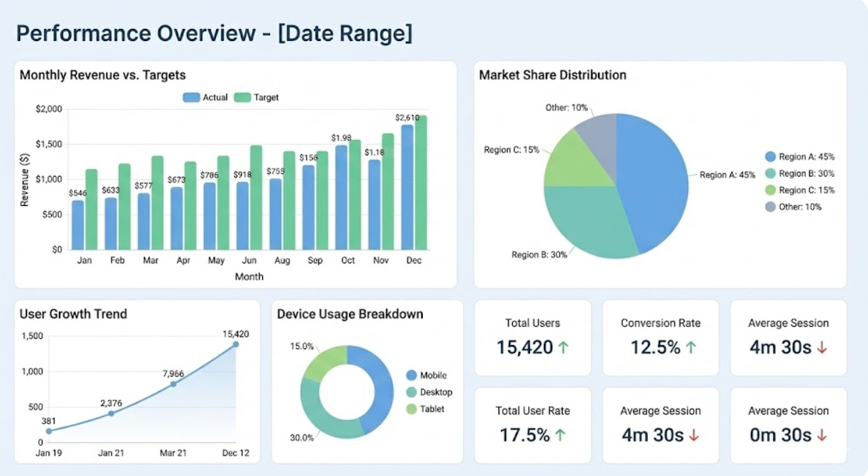Click the up arrow beside 17.5% Total User Rate
Viewport: 868px width, 476px height.
[560, 435]
